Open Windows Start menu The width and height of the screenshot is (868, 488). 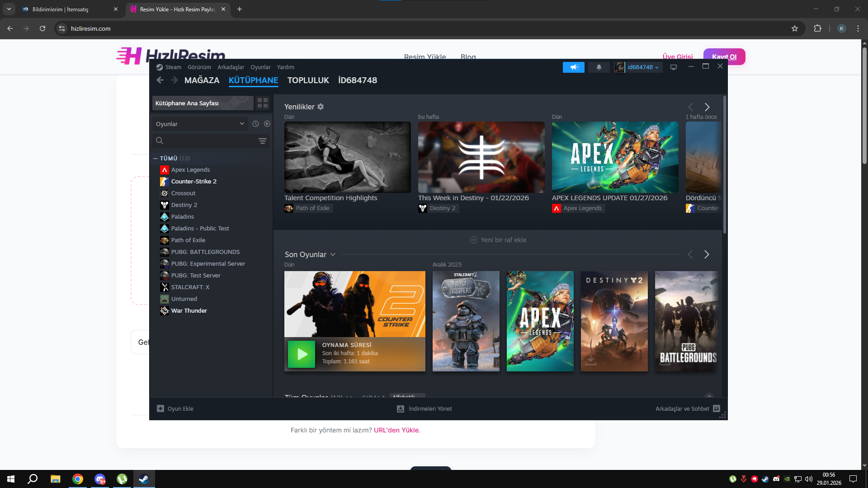[x=11, y=479]
